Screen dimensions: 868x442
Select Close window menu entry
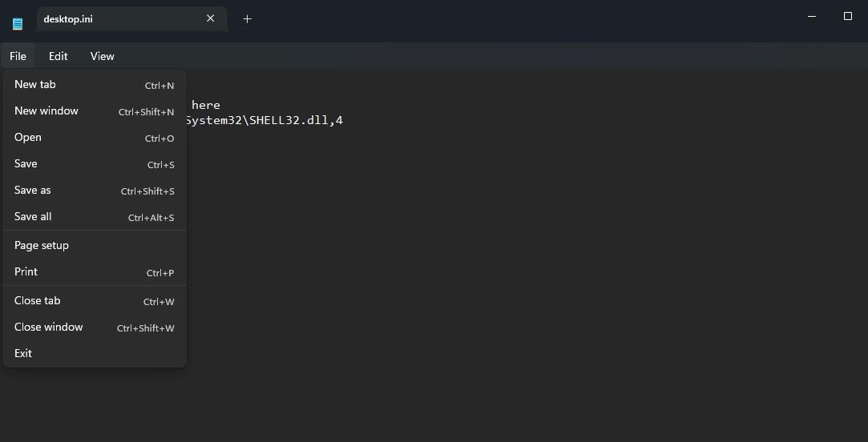pos(48,327)
